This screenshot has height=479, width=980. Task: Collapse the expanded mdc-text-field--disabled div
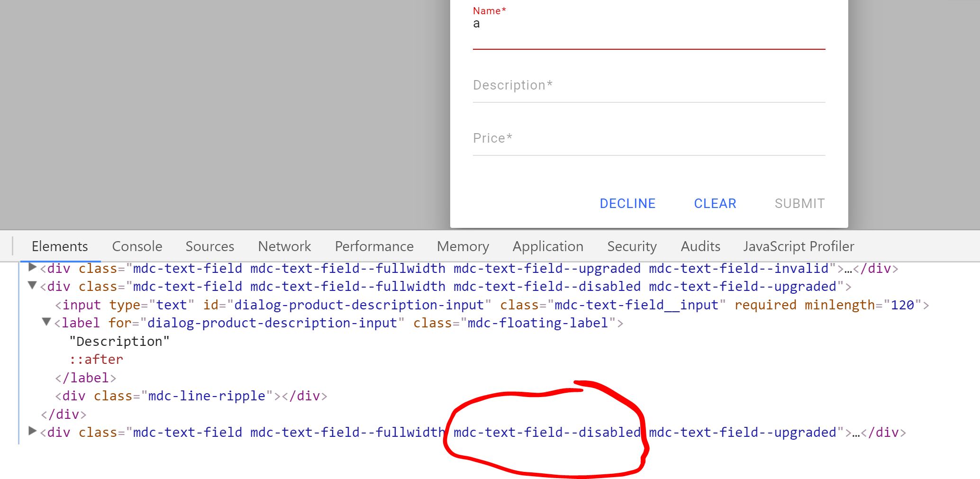31,285
